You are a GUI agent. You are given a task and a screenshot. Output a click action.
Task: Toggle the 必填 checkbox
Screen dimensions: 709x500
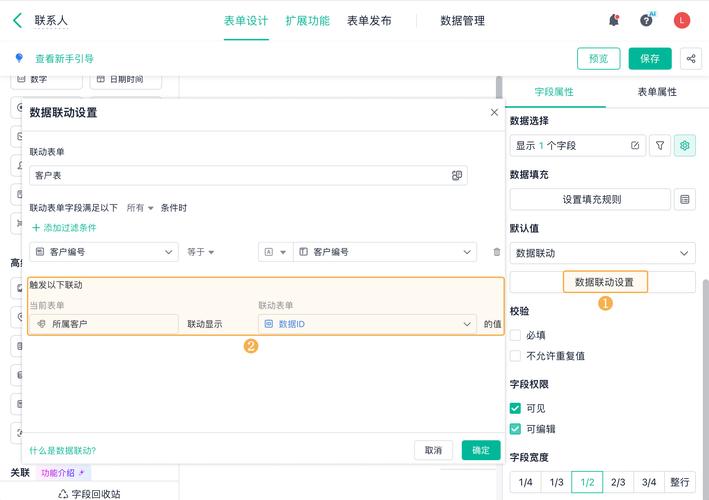tap(515, 335)
